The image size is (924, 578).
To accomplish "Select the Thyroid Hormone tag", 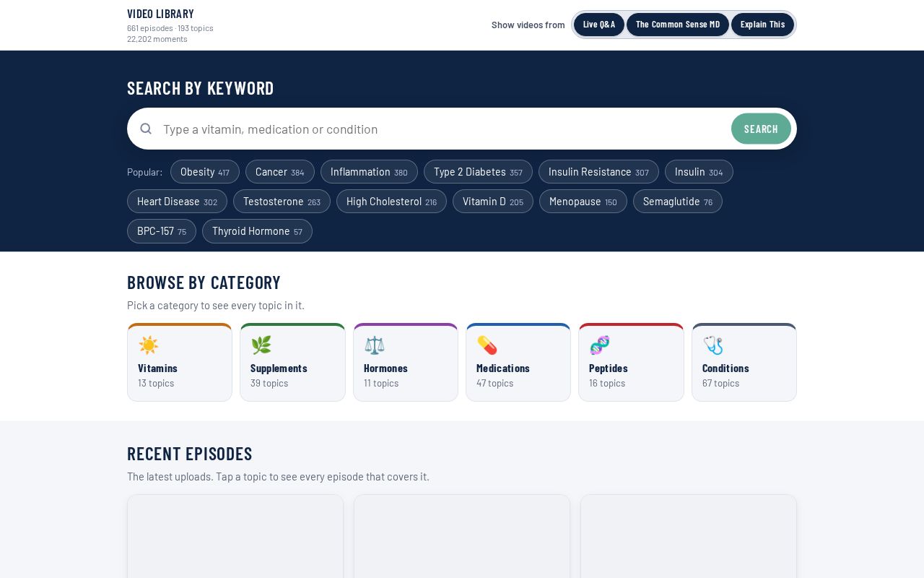I will tap(257, 231).
